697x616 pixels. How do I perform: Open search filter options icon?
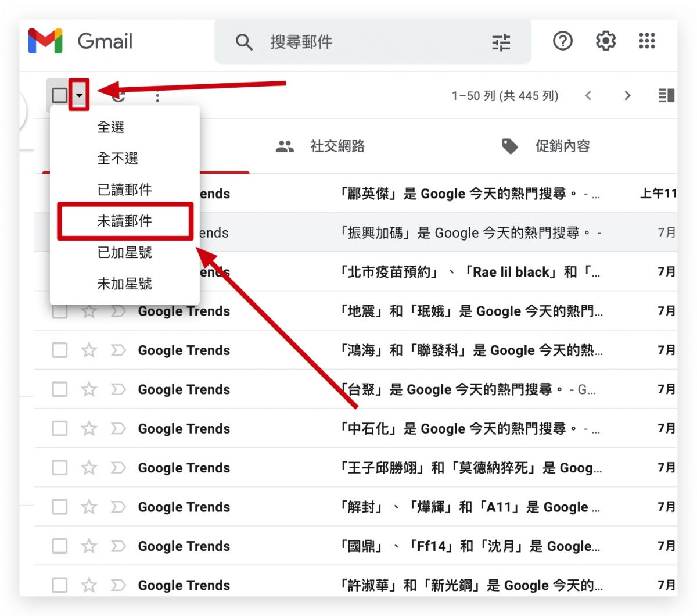(501, 42)
